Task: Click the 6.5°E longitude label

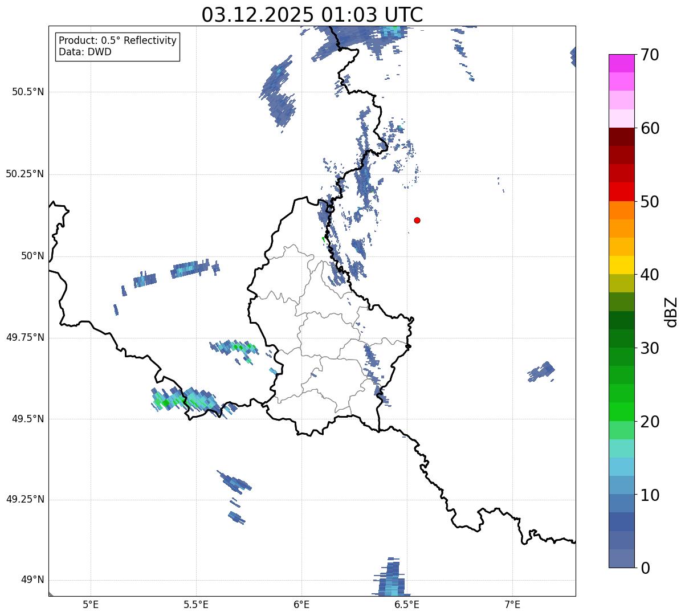Action: coord(407,604)
